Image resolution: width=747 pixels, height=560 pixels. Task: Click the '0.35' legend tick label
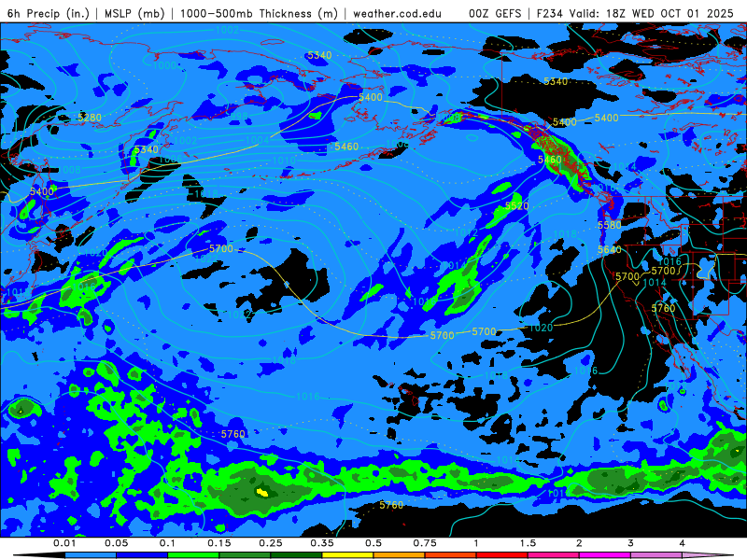tap(322, 543)
